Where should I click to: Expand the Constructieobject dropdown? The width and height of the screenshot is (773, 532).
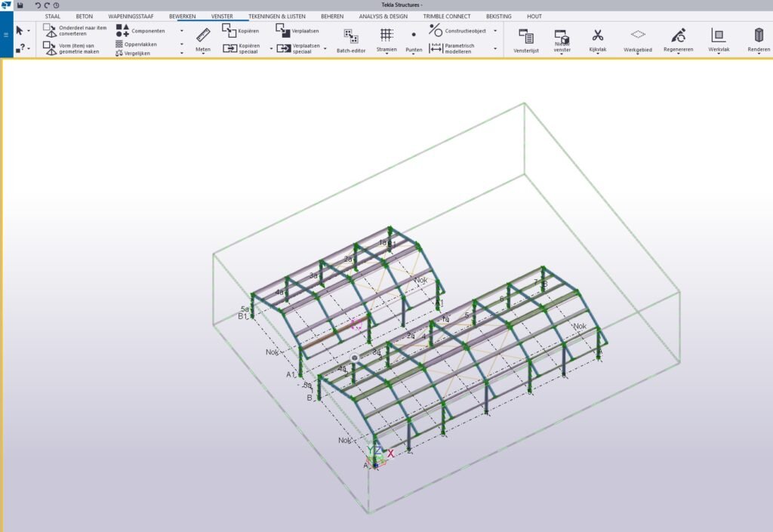(x=495, y=31)
